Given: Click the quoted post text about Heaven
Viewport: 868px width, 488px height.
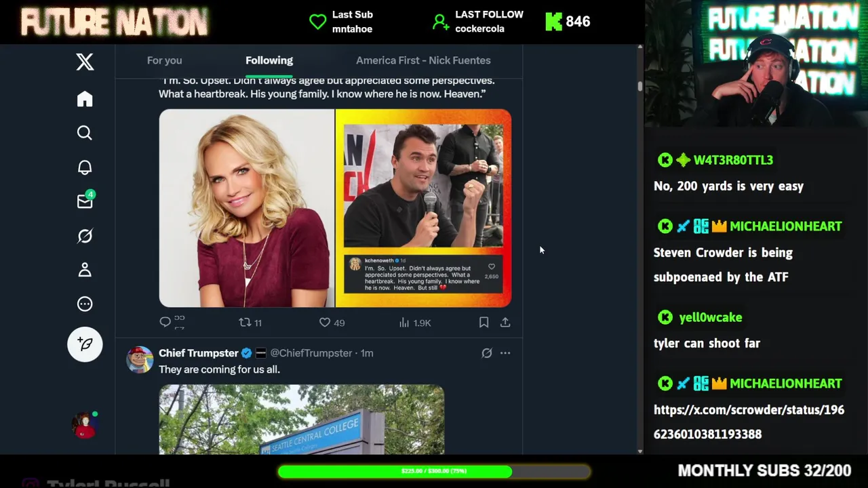Looking at the screenshot, I should tap(327, 87).
